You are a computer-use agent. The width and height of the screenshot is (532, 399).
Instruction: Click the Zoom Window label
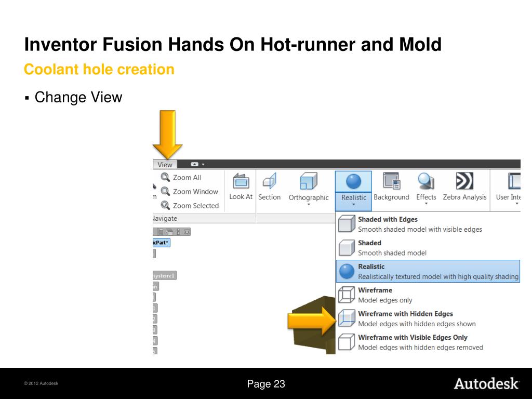[x=195, y=192]
